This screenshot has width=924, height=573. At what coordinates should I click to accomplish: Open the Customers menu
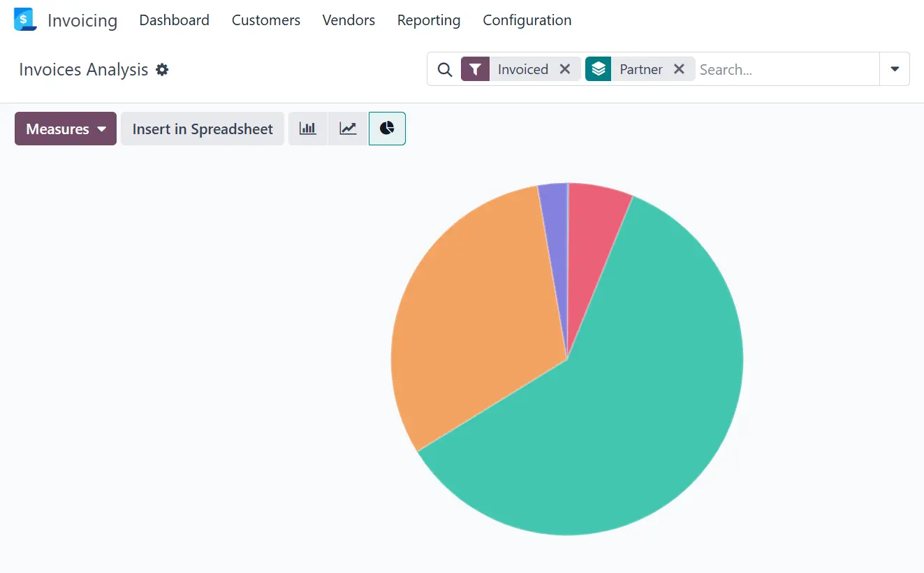(265, 20)
